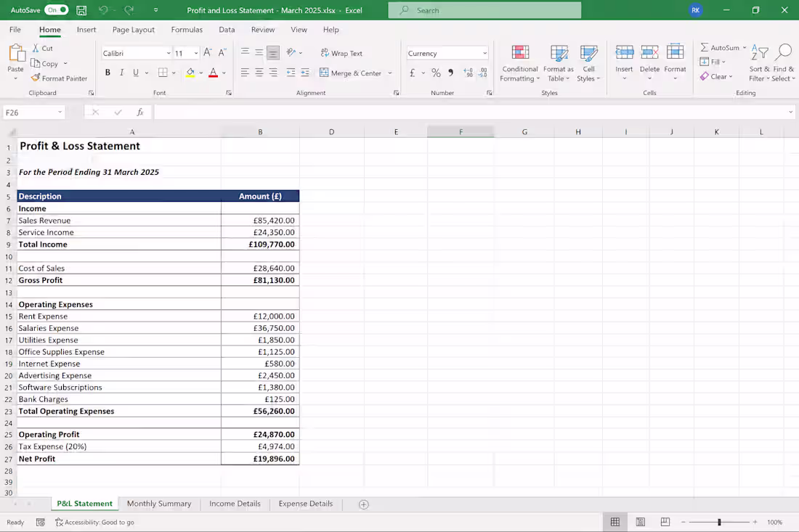Image resolution: width=799 pixels, height=532 pixels.
Task: Toggle the AutoSave switch off
Action: tap(57, 9)
